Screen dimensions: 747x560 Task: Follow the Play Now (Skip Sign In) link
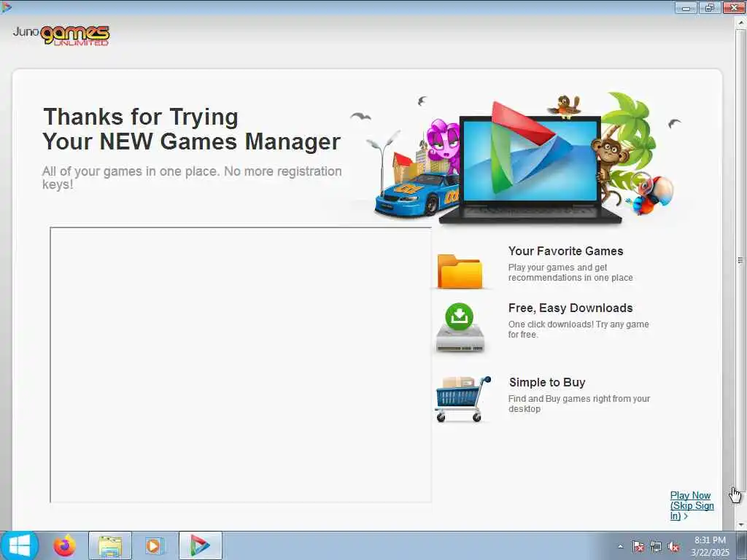(x=692, y=506)
